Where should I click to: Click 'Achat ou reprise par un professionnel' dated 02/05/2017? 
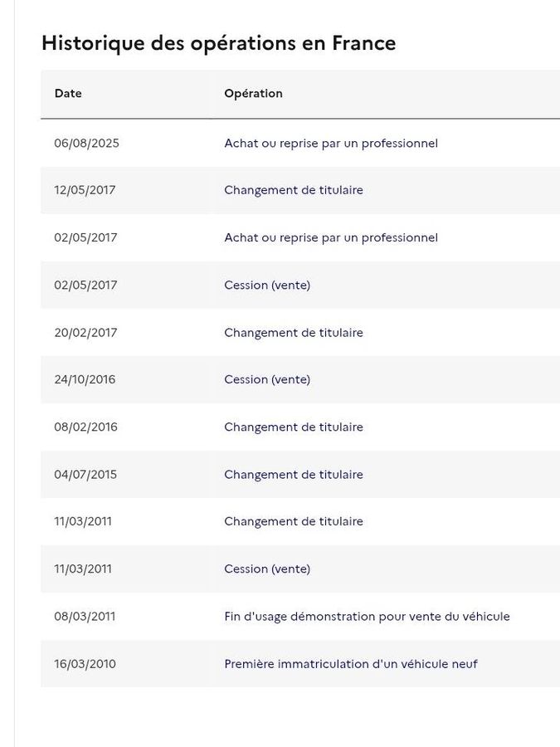coord(331,237)
